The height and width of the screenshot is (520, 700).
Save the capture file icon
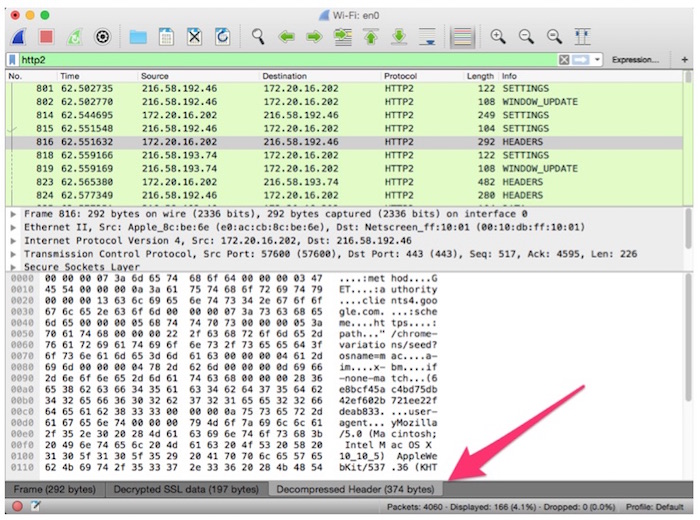tap(166, 37)
